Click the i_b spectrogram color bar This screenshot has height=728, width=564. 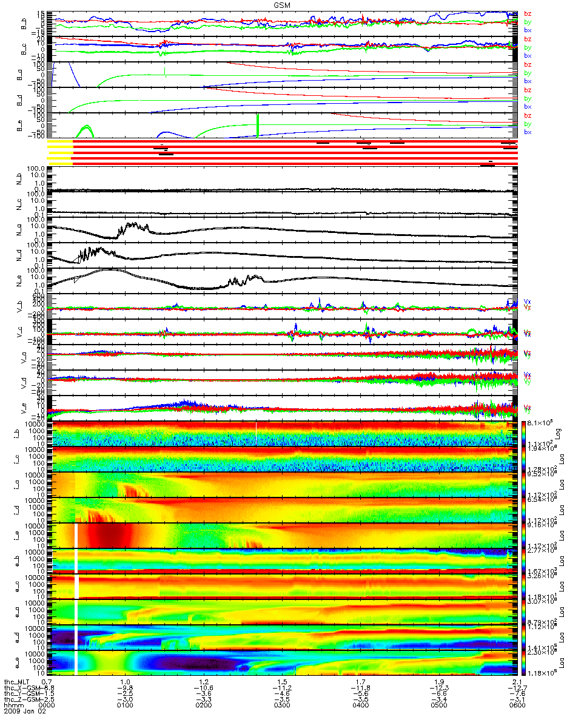[523, 433]
